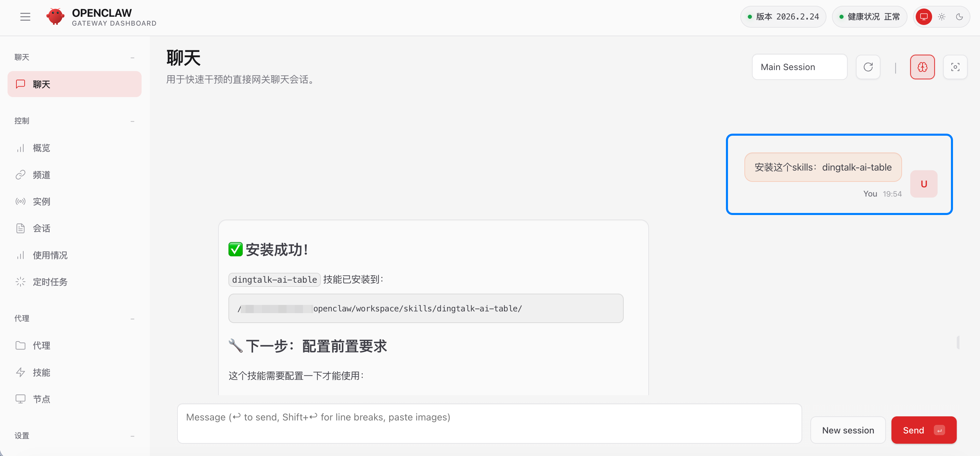Collapse the 代理 sidebar section

[132, 318]
